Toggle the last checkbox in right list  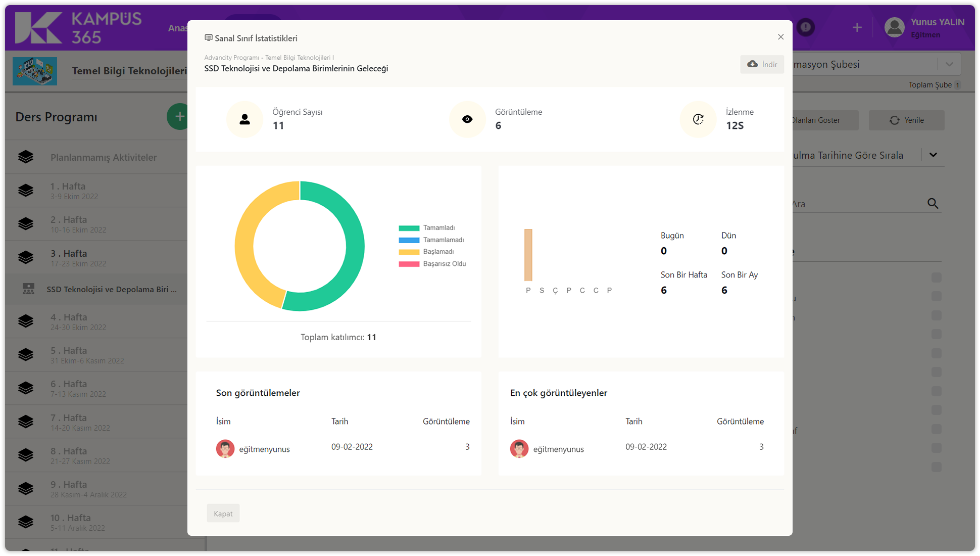point(936,467)
